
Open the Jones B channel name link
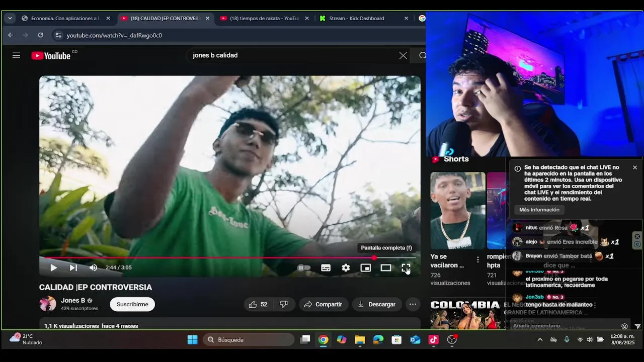point(73,301)
